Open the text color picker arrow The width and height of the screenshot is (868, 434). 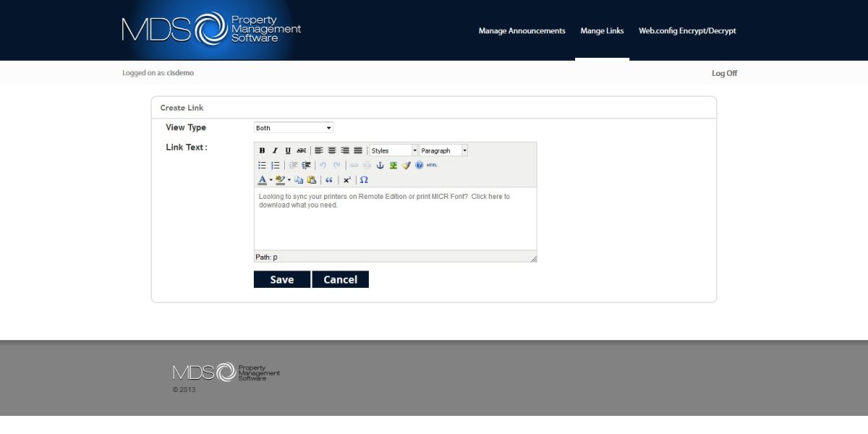pos(270,179)
